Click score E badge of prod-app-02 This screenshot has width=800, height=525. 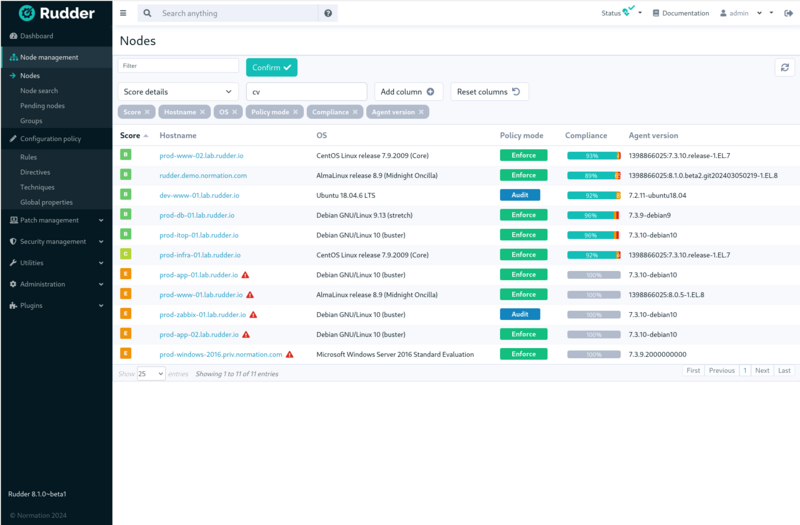coord(126,333)
